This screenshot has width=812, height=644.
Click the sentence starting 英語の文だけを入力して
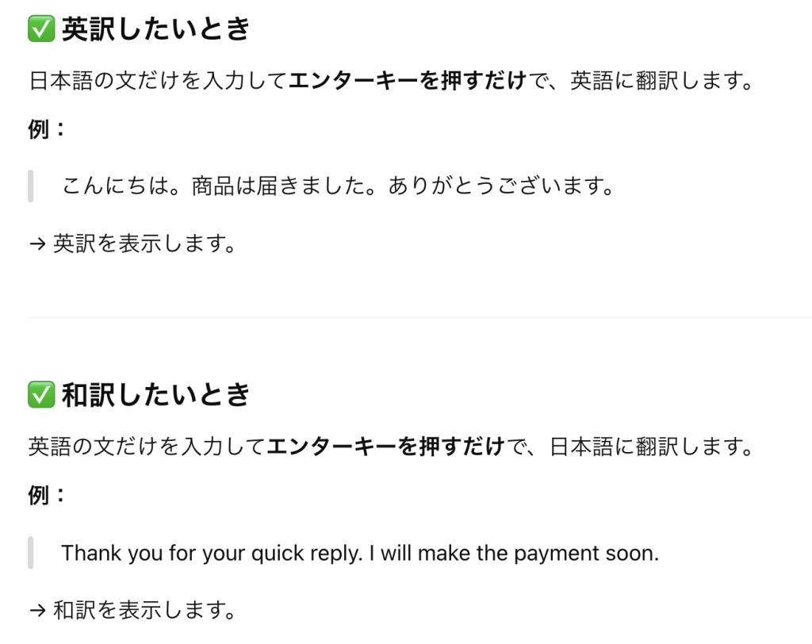point(391,447)
